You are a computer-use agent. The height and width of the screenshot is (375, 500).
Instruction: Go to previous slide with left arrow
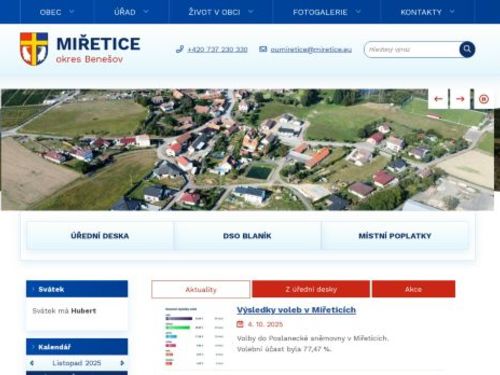(x=438, y=99)
